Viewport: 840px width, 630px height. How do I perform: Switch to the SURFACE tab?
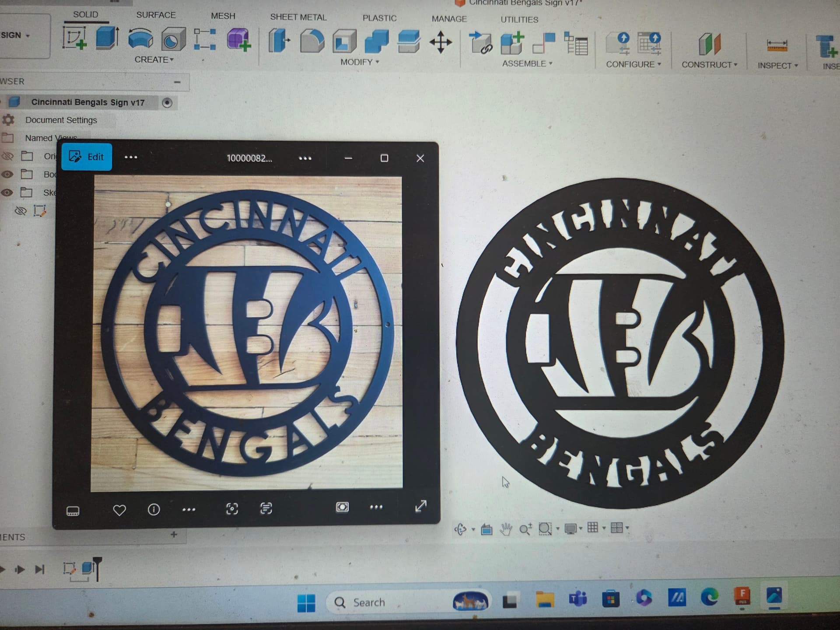click(156, 15)
